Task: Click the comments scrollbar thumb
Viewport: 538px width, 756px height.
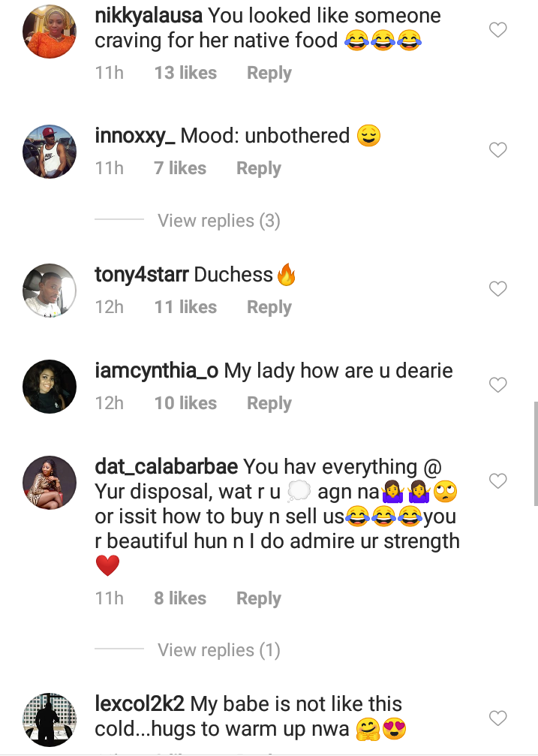Action: (535, 453)
